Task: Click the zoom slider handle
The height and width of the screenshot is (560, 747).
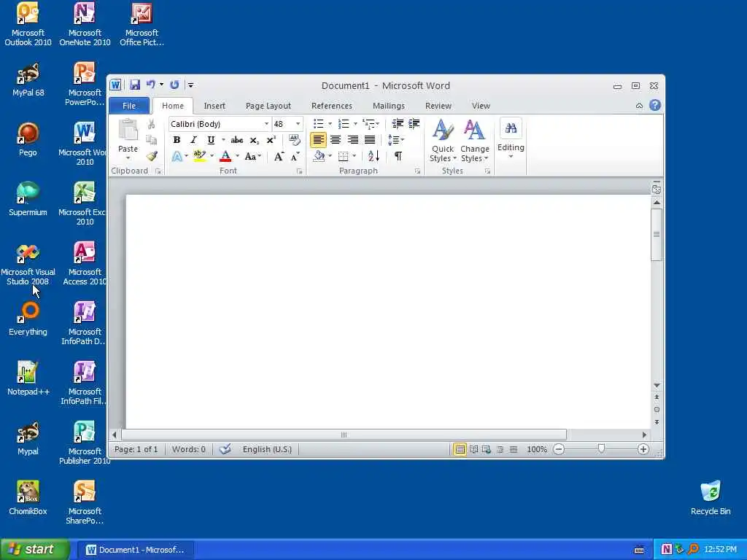Action: click(601, 448)
